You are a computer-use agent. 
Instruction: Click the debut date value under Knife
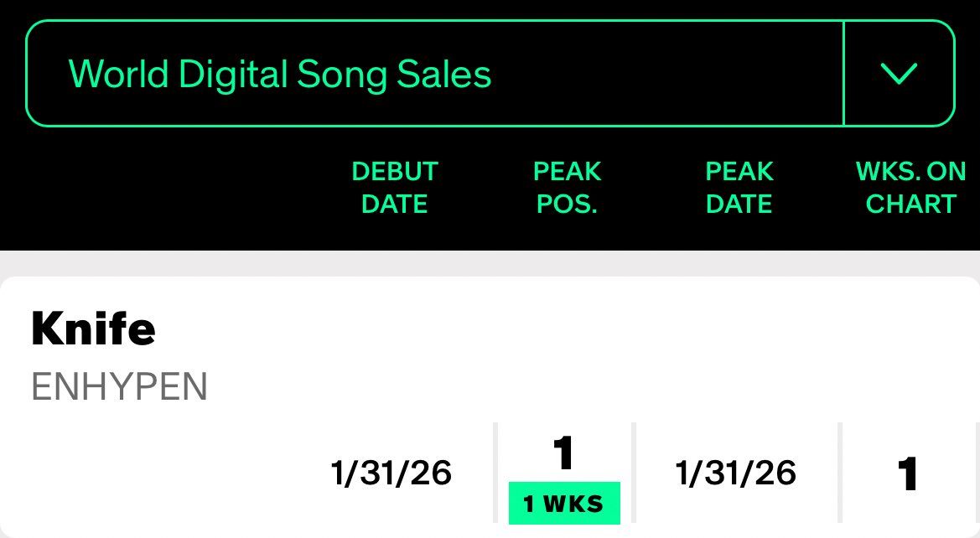click(391, 474)
